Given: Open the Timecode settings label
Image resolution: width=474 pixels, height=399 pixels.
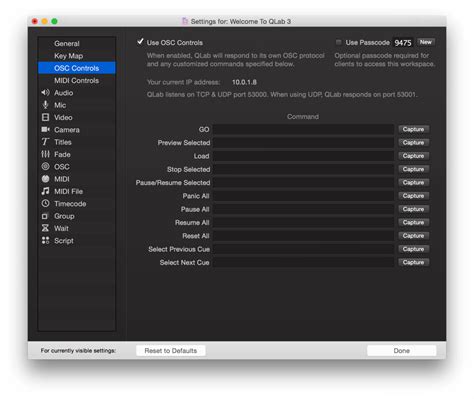Looking at the screenshot, I should (x=70, y=204).
